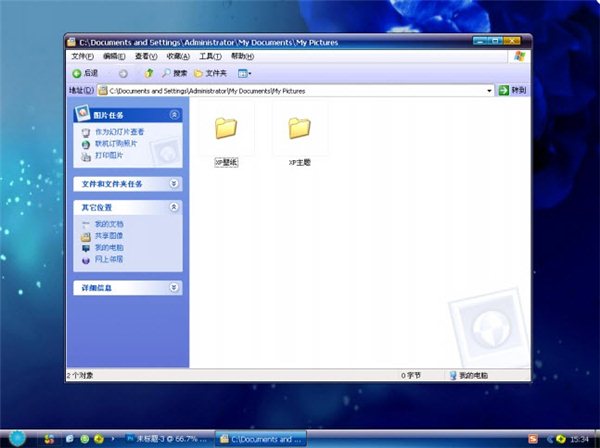
Task: Open the Views dropdown in toolbar
Action: pos(244,73)
